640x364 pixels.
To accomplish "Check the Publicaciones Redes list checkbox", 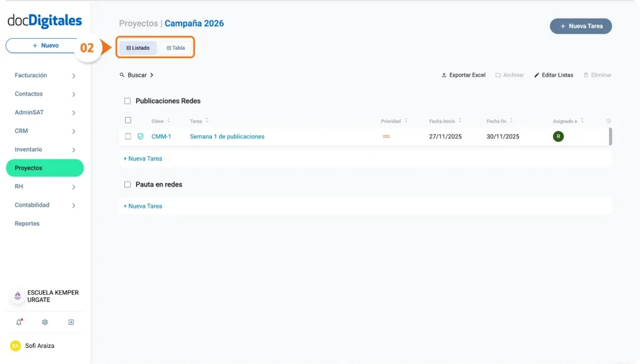I will pyautogui.click(x=127, y=101).
